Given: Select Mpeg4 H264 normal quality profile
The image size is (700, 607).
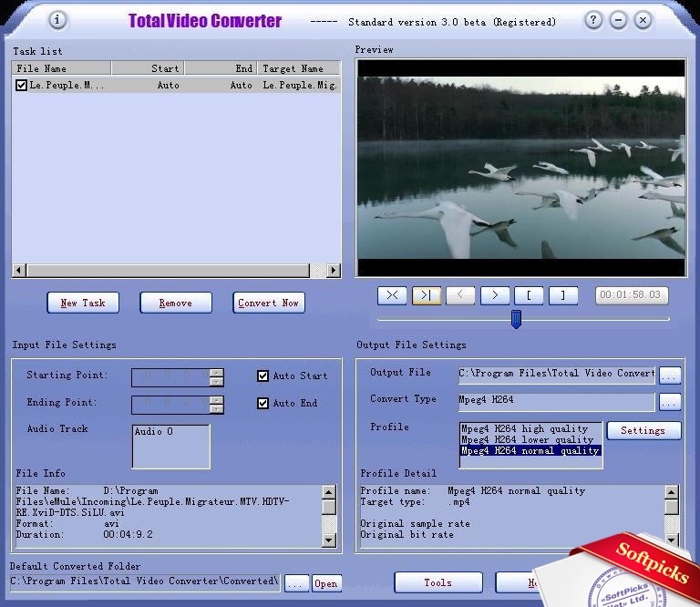Looking at the screenshot, I should [530, 450].
